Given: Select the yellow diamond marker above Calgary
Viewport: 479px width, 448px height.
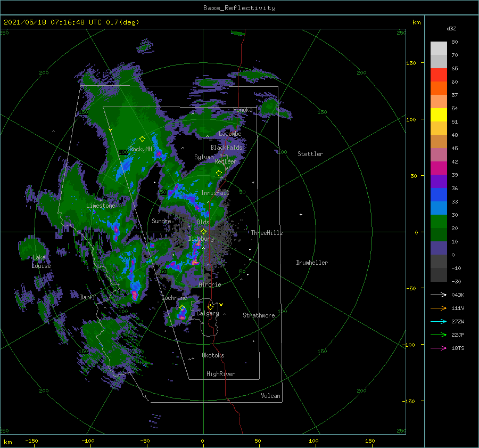Looking at the screenshot, I should tap(210, 307).
